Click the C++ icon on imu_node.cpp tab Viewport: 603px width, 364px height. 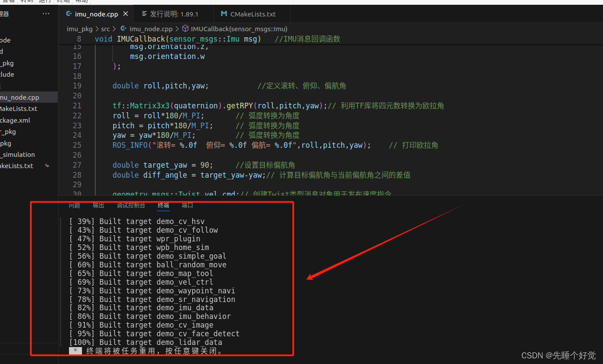click(x=69, y=14)
